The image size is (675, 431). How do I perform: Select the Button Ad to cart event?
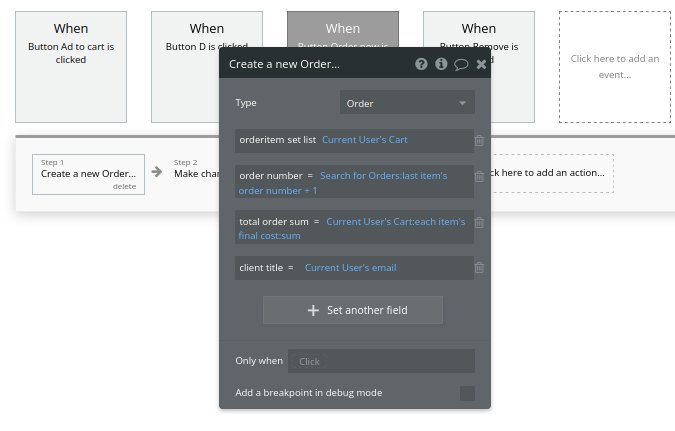[x=71, y=66]
